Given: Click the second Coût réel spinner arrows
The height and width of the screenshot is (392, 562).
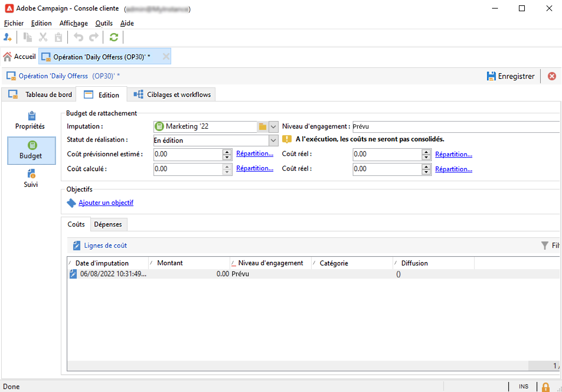Looking at the screenshot, I should point(426,169).
